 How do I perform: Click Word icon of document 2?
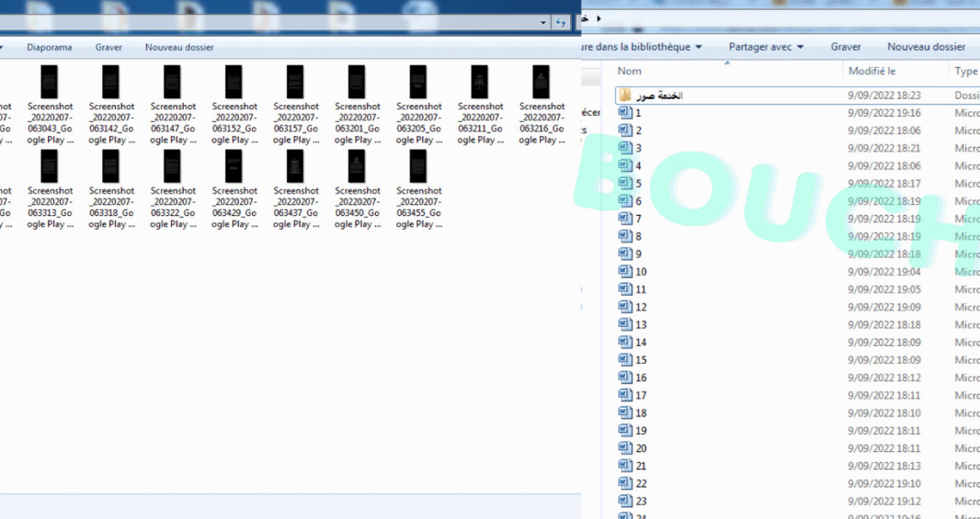[x=625, y=130]
